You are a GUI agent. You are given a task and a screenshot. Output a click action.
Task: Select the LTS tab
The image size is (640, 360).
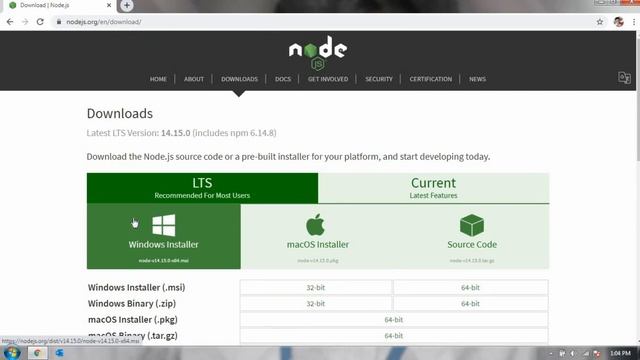[202, 188]
